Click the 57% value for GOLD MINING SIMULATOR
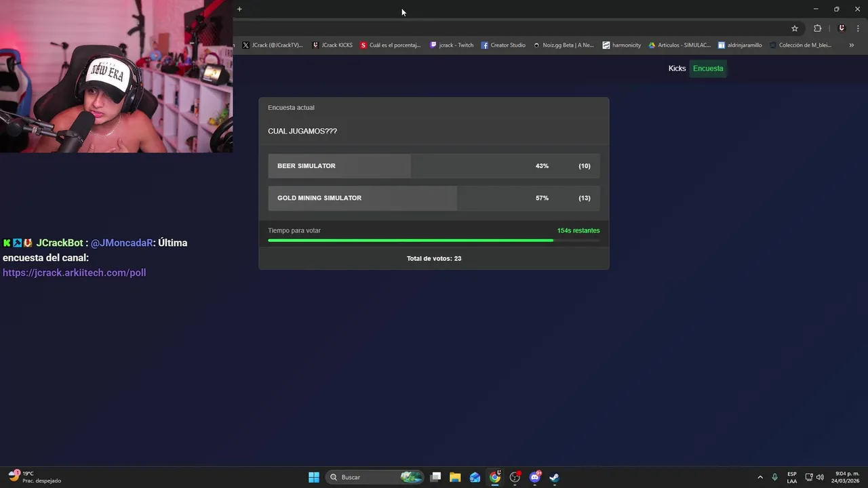 pos(542,198)
